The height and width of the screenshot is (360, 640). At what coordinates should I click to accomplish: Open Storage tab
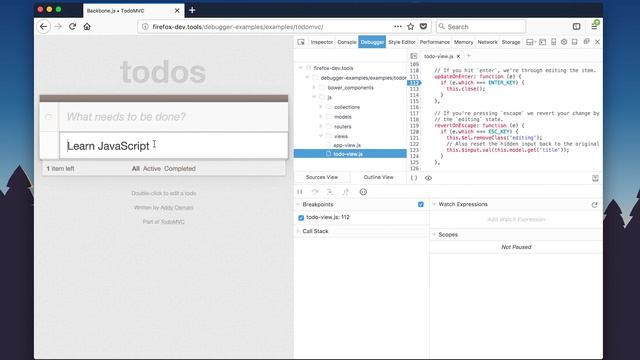tap(511, 42)
